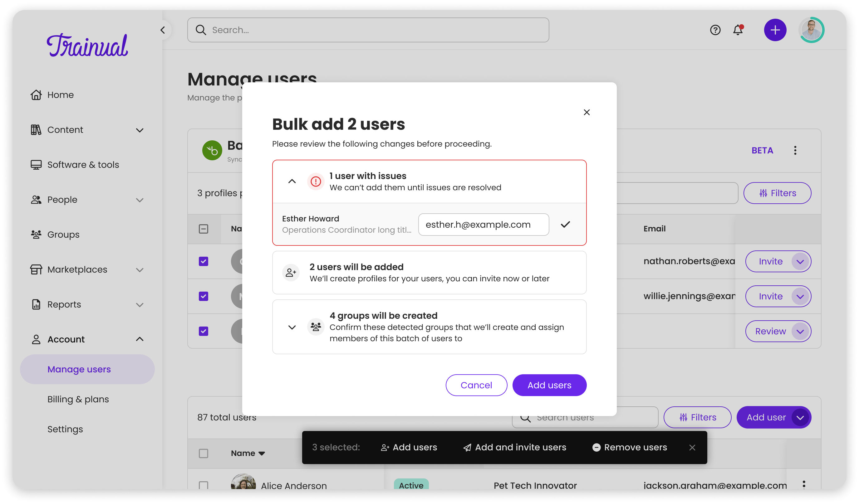Open the help question mark icon
Screen dimensions: 859x504
[715, 30]
